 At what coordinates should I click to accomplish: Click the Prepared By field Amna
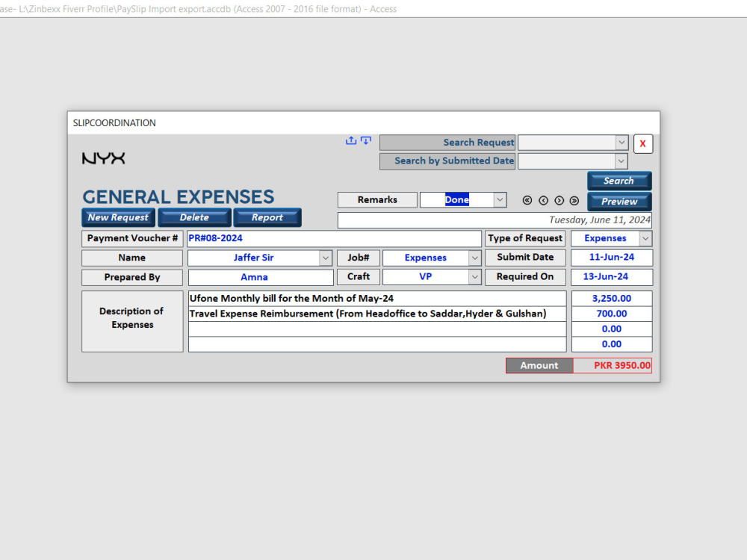[261, 277]
